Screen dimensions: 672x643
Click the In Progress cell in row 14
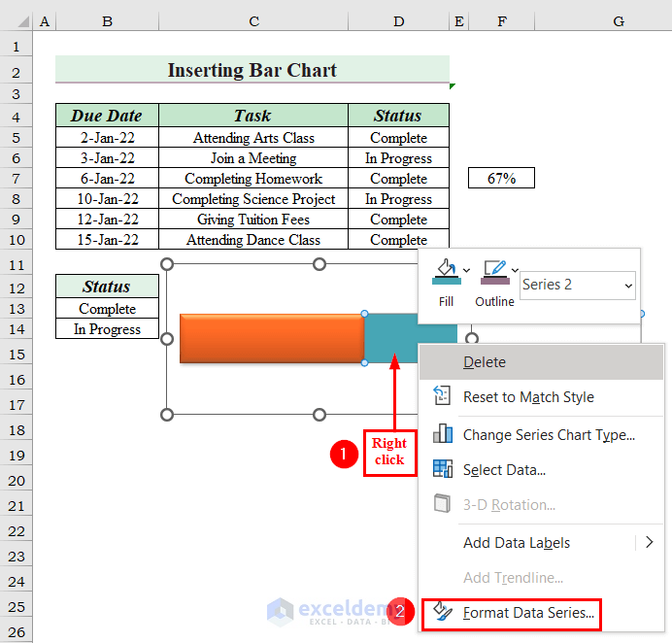(x=107, y=329)
